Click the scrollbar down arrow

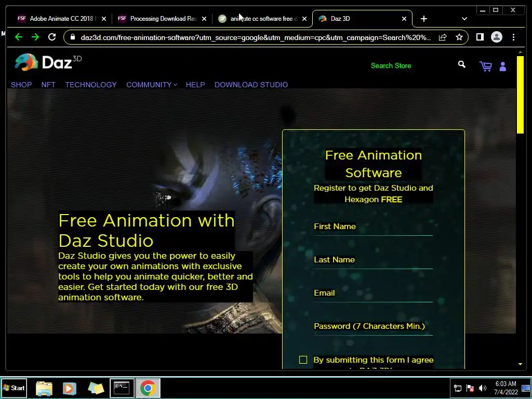click(x=520, y=364)
